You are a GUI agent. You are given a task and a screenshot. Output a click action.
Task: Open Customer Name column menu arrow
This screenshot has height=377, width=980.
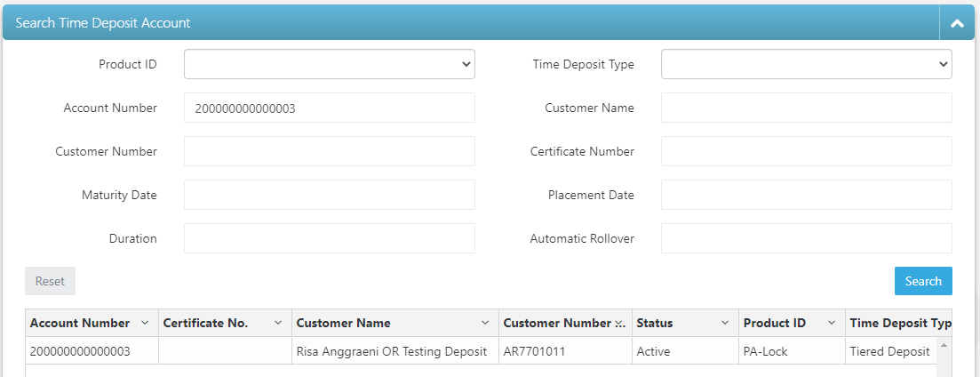pyautogui.click(x=485, y=324)
